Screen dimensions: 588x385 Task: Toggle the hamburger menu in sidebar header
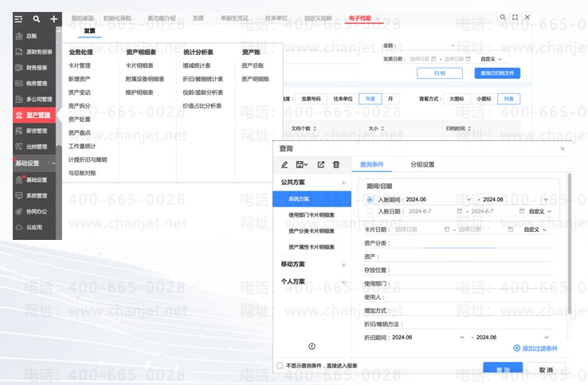(x=18, y=19)
